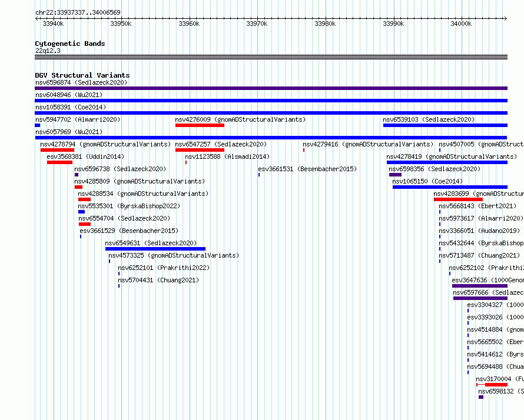
Task: Click the red bar under nsv4278794
Action: [57, 150]
